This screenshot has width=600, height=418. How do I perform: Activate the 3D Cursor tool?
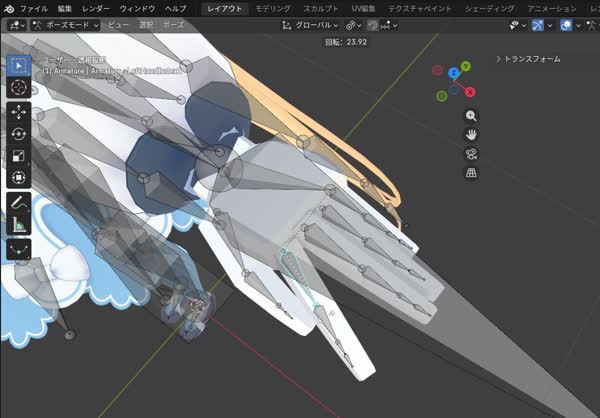(x=19, y=88)
